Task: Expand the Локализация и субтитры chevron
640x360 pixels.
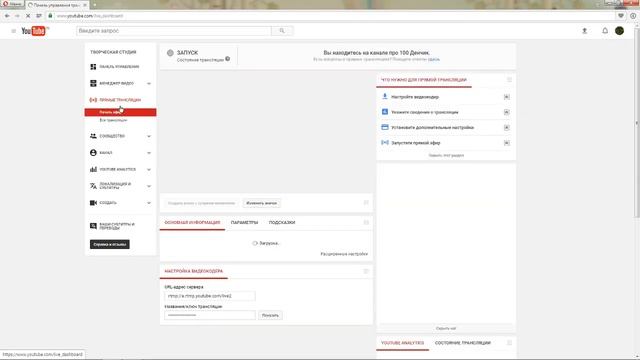Action: point(149,186)
